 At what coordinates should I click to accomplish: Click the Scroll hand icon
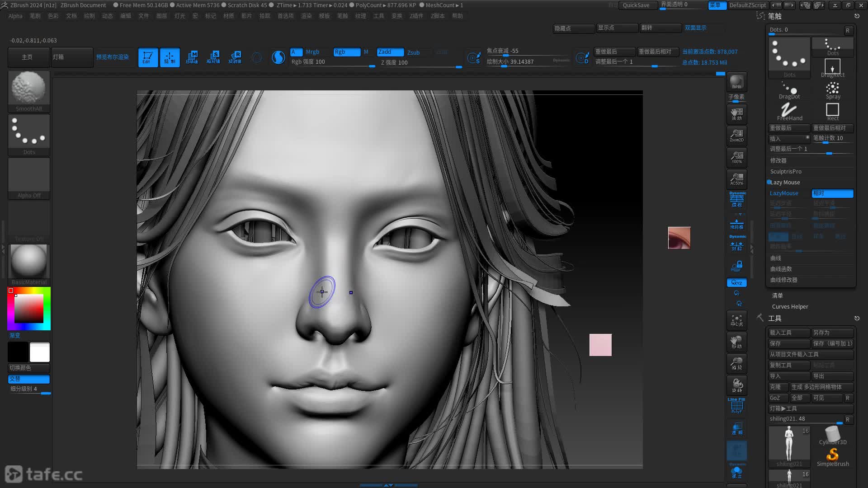tap(736, 114)
